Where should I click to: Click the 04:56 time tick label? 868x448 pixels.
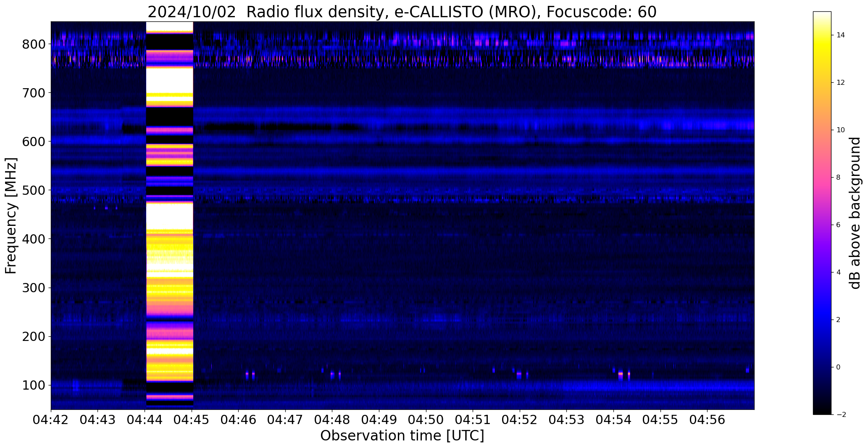pyautogui.click(x=708, y=420)
